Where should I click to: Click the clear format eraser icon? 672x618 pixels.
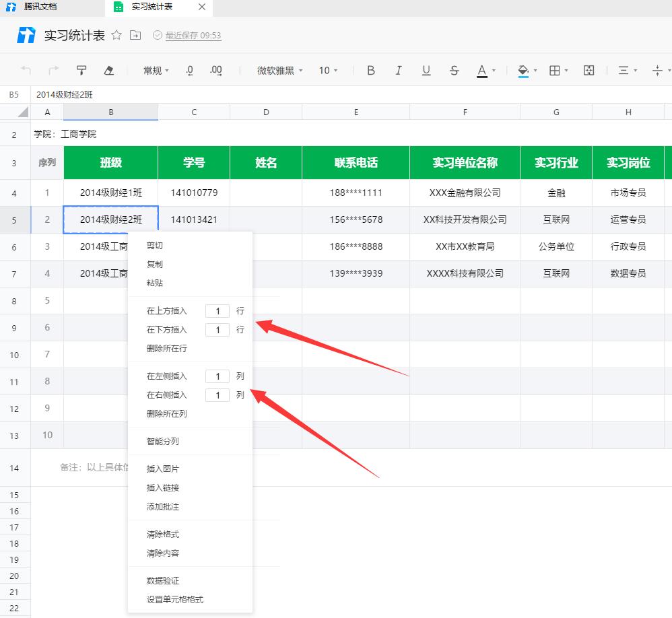pos(110,70)
